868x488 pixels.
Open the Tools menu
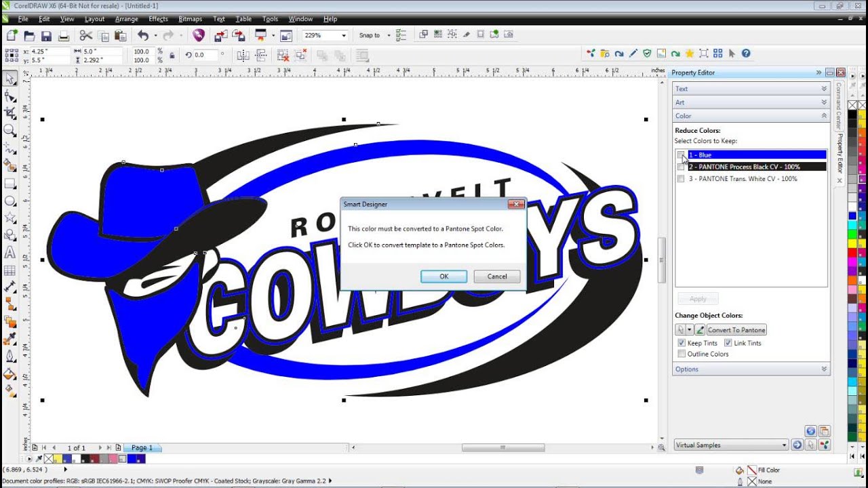pos(270,19)
